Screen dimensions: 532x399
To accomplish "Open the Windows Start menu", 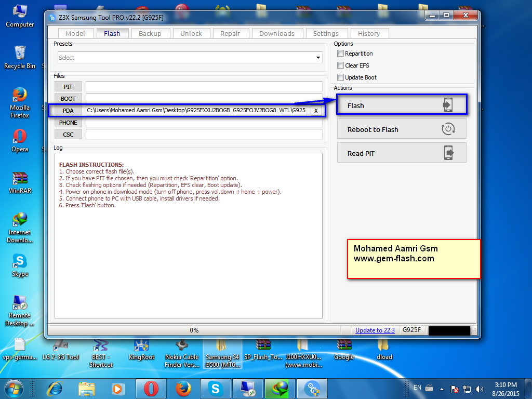I will pyautogui.click(x=14, y=389).
